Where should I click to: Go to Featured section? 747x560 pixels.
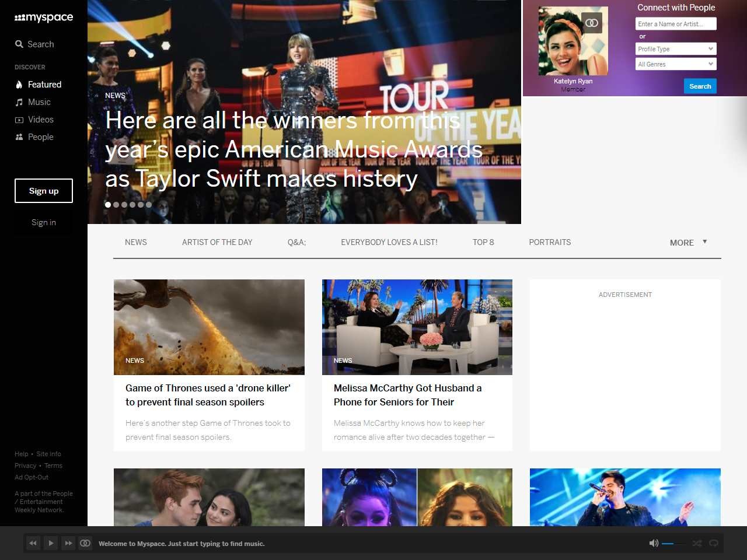[38, 85]
